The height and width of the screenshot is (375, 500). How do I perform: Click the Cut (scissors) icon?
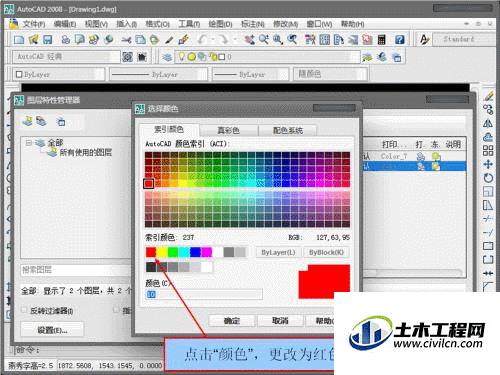[126, 40]
